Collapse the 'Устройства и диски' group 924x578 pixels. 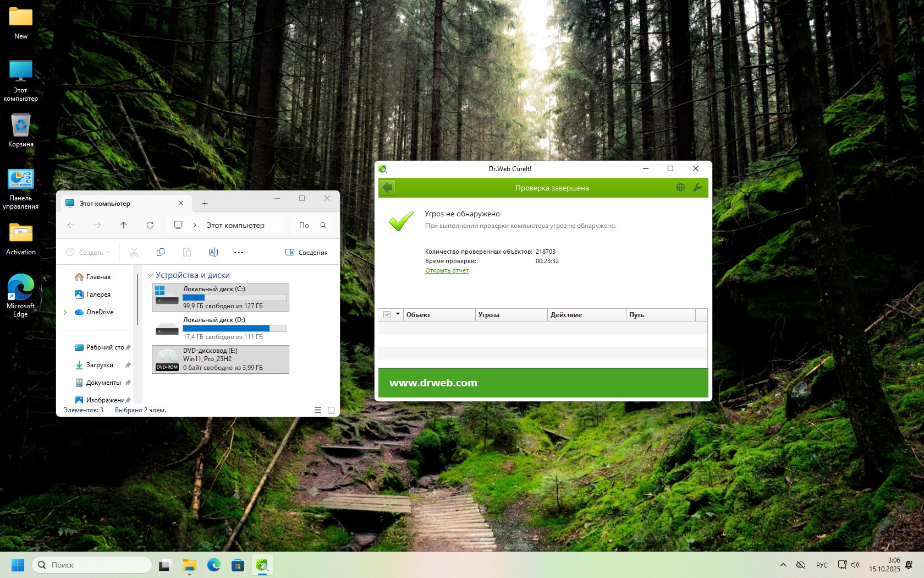150,275
